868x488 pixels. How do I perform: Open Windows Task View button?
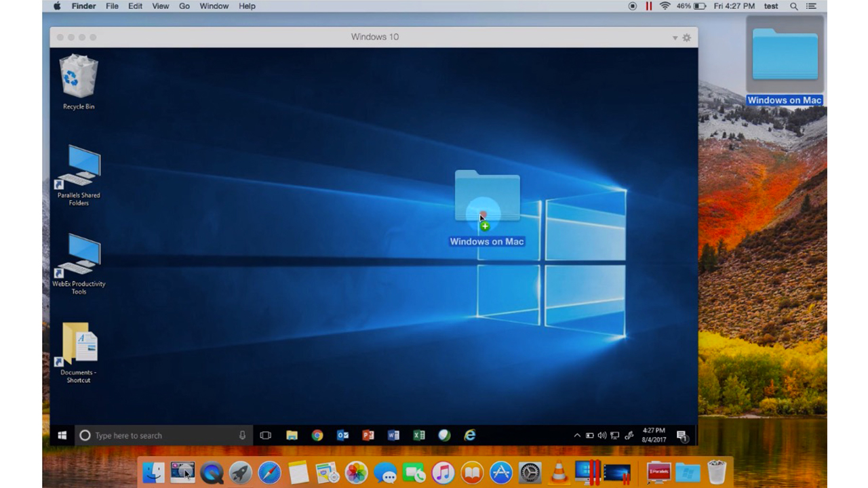tap(265, 435)
